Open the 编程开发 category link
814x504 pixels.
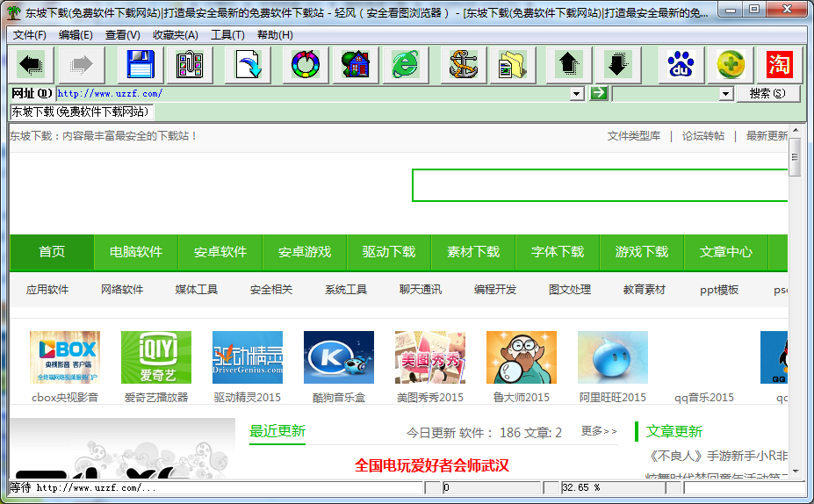(x=495, y=290)
